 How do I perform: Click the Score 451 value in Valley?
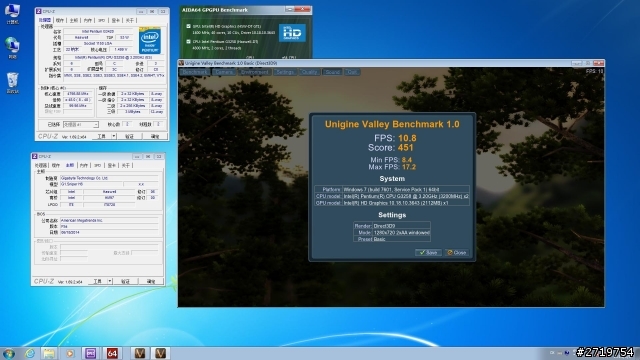[405, 148]
